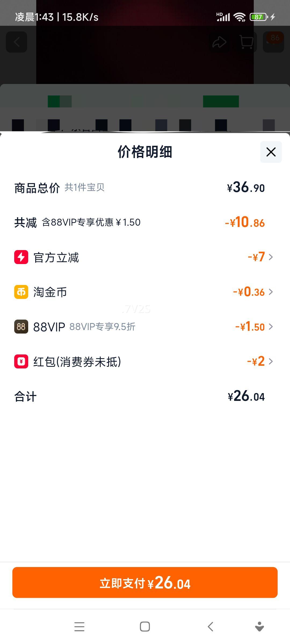
Task: Open the shopping cart icon
Action: pos(246,42)
